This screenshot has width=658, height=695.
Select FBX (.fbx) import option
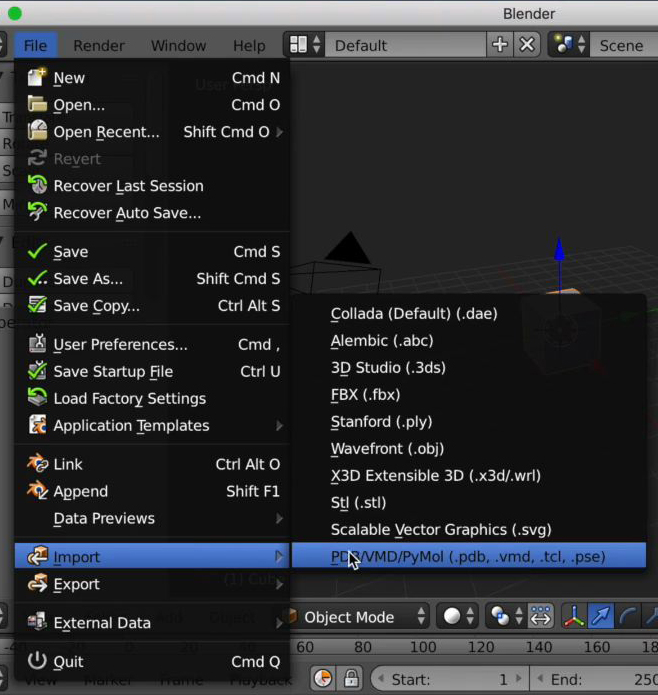tap(469, 394)
